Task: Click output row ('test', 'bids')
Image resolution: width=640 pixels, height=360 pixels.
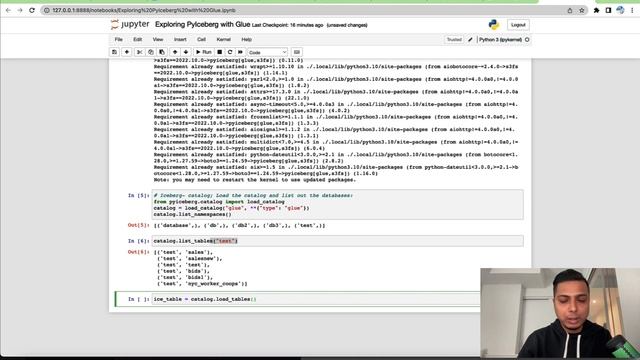Action: point(183,271)
